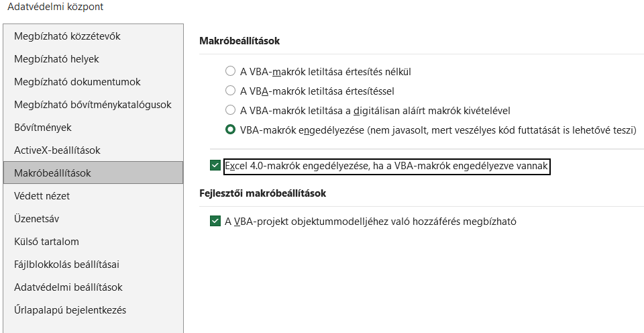Open Űrlapalapú bejelentkezés settings
The width and height of the screenshot is (644, 333).
click(70, 310)
